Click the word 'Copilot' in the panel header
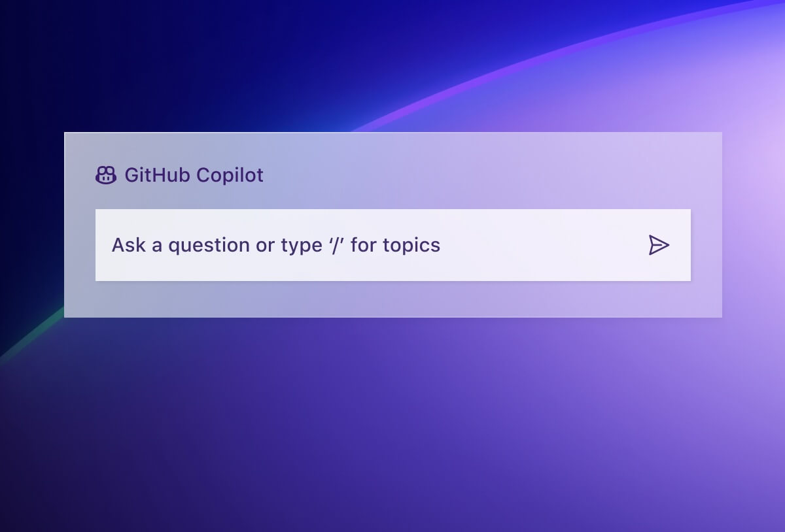The width and height of the screenshot is (785, 532). [230, 175]
